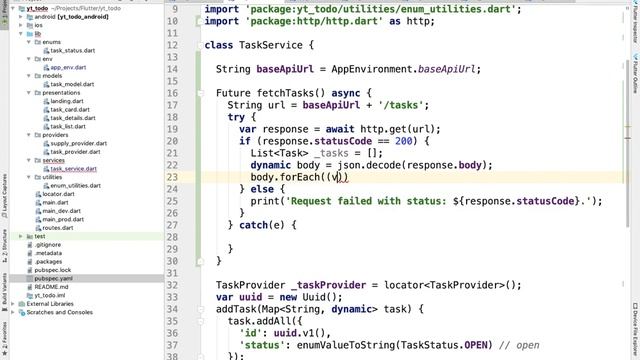This screenshot has width=640, height=360.
Task: Collapse the presentations folder arrow
Action: (29, 93)
